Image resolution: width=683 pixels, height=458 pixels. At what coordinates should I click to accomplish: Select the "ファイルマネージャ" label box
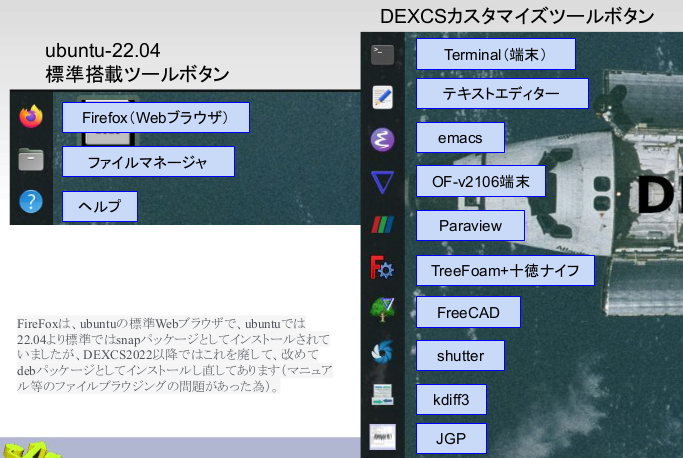click(148, 162)
